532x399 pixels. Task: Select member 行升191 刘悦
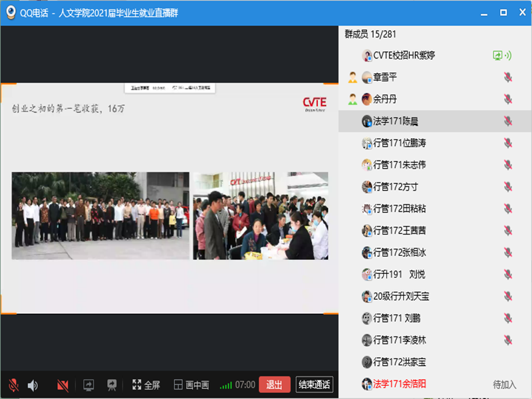tap(399, 274)
